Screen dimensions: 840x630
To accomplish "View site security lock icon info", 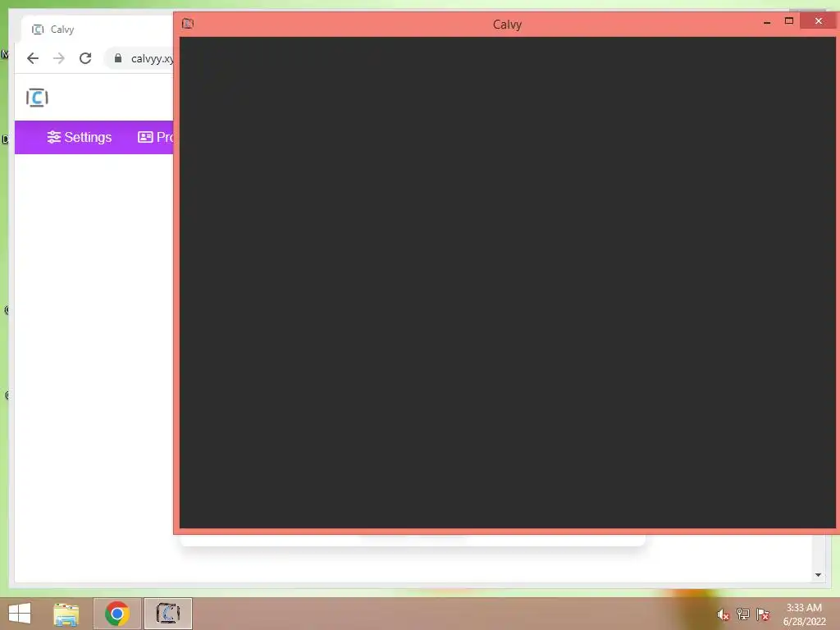I will click(x=118, y=58).
